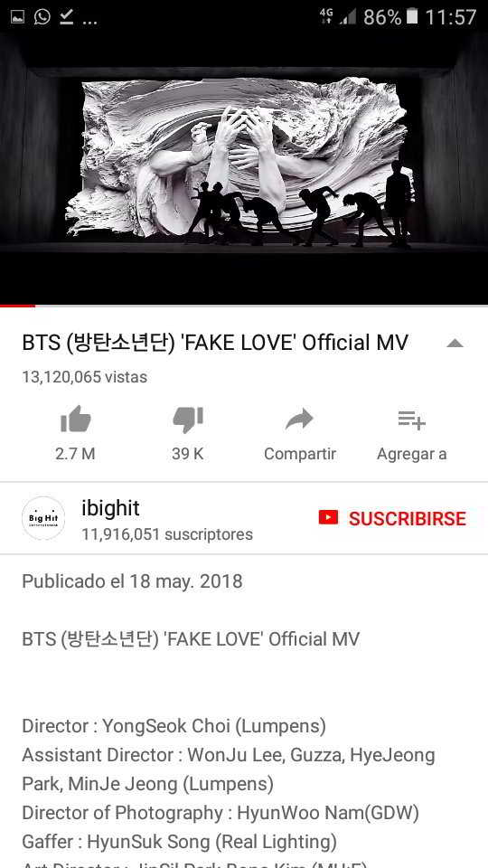Tap the thumbs-down dislike icon
The image size is (488, 868).
(188, 419)
